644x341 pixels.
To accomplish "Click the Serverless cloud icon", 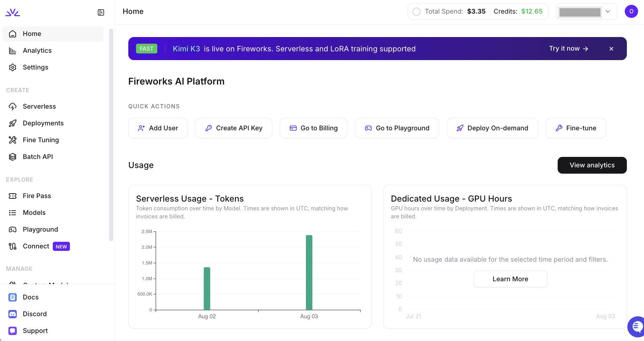I will click(x=13, y=107).
